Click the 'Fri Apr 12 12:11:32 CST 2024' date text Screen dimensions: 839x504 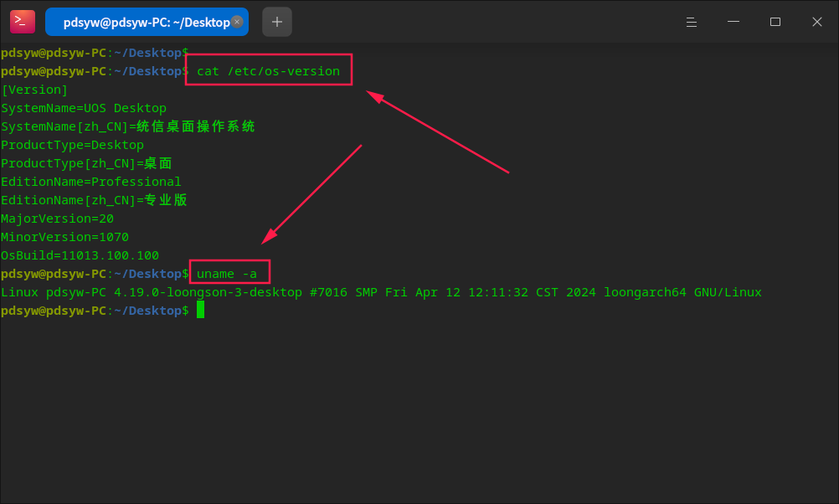pos(490,293)
